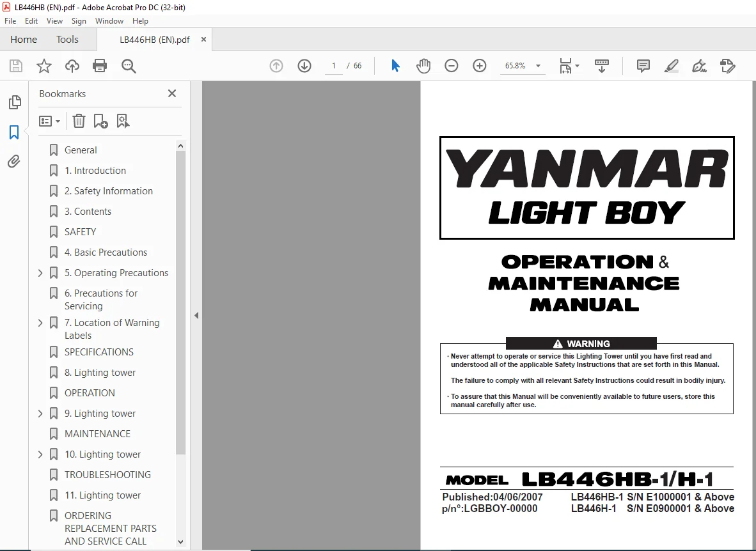The height and width of the screenshot is (551, 756).
Task: Print the document
Action: (x=100, y=66)
